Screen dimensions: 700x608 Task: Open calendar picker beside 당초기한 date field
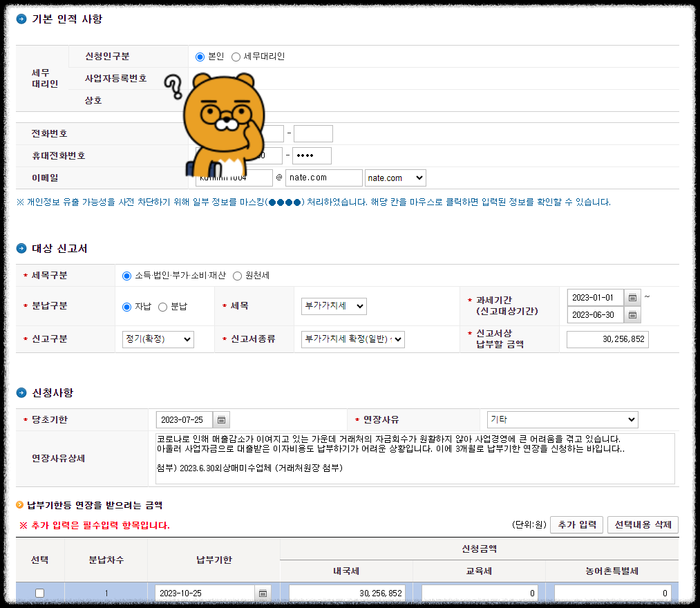pyautogui.click(x=221, y=419)
